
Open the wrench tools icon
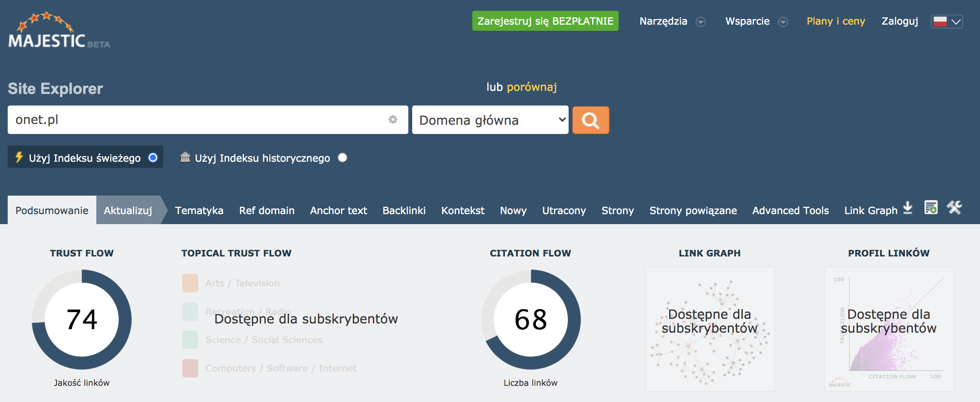click(955, 207)
